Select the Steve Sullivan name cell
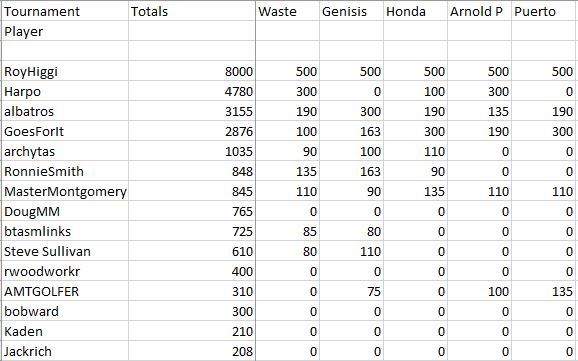 pos(65,251)
